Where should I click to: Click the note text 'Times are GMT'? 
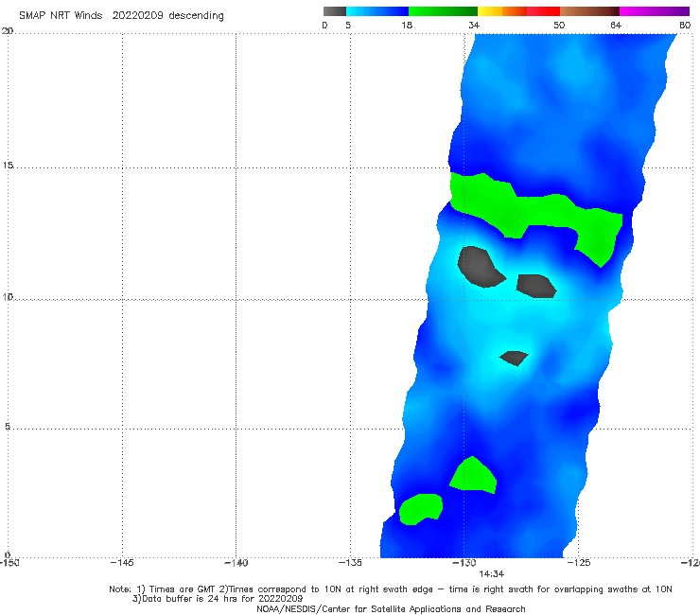(x=183, y=589)
